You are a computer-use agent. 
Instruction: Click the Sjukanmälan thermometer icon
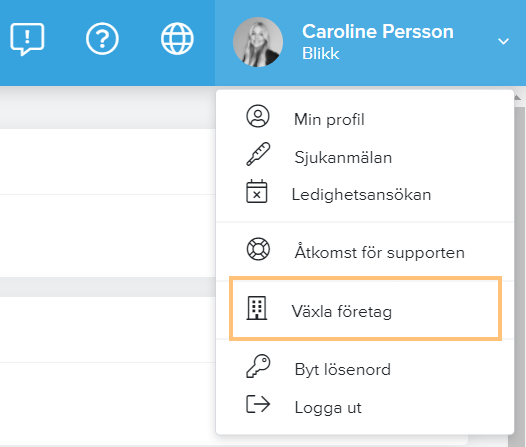pos(258,154)
